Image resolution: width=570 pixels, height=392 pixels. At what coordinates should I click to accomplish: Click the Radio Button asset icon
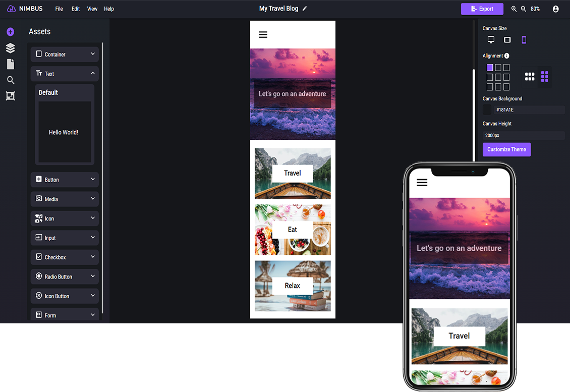pyautogui.click(x=39, y=276)
